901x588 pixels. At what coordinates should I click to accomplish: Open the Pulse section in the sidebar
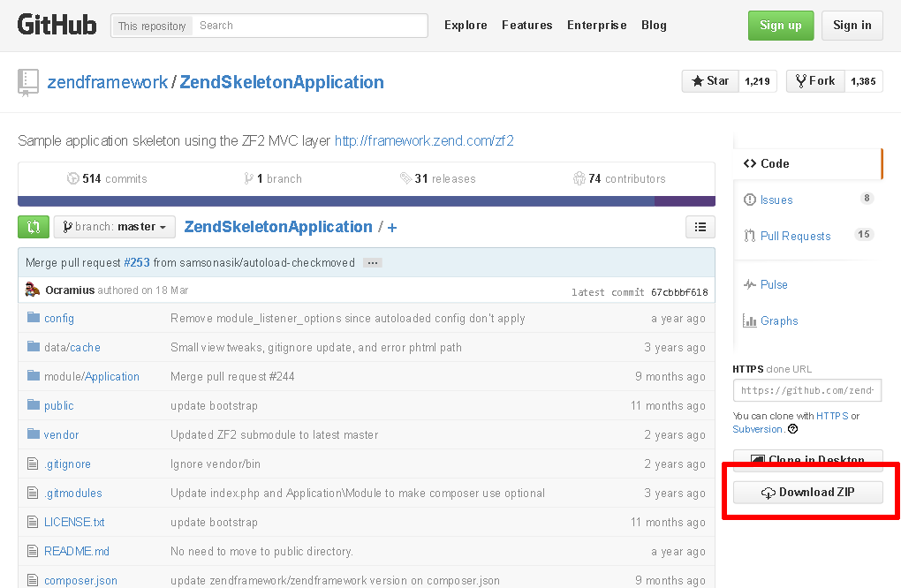tap(771, 283)
